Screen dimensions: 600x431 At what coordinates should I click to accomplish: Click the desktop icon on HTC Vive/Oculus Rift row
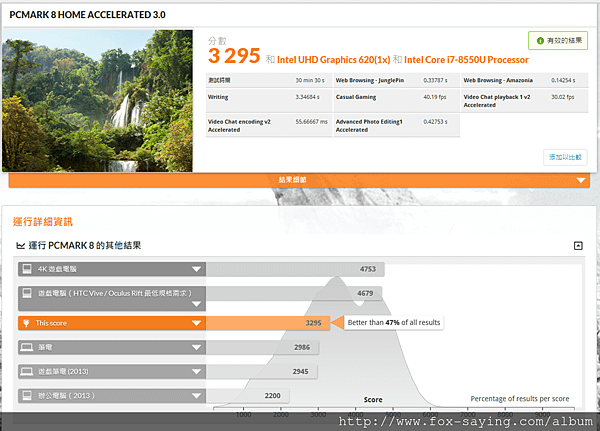coord(27,293)
